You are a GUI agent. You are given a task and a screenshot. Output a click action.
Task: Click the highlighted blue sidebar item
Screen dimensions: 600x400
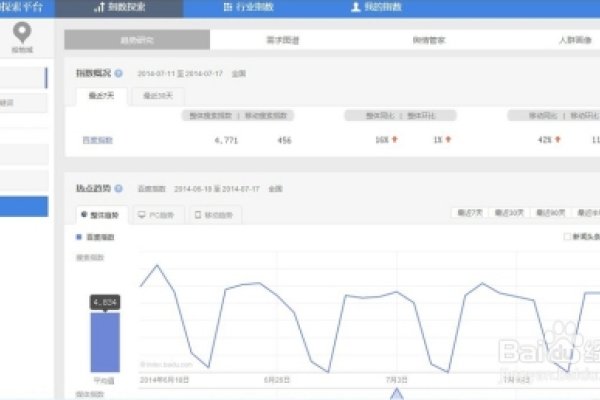pyautogui.click(x=24, y=206)
